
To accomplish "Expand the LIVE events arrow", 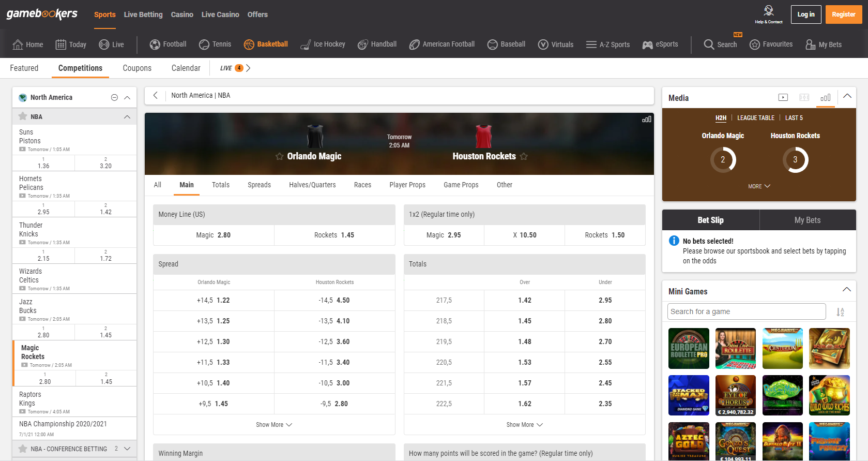I will (x=248, y=68).
